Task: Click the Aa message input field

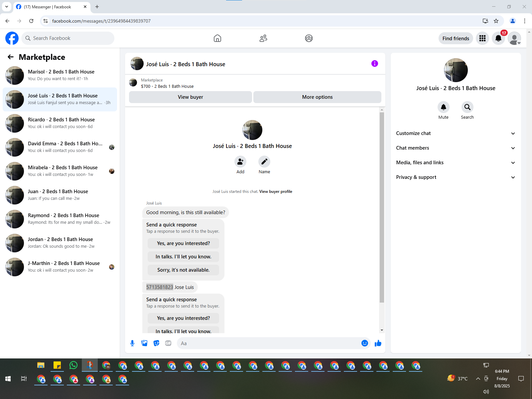Action: (268, 343)
